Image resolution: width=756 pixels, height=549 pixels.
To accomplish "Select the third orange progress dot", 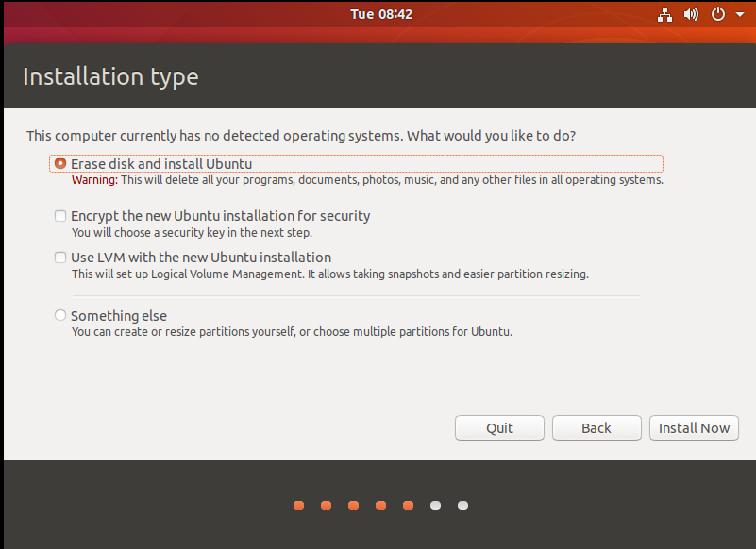I will click(x=353, y=506).
